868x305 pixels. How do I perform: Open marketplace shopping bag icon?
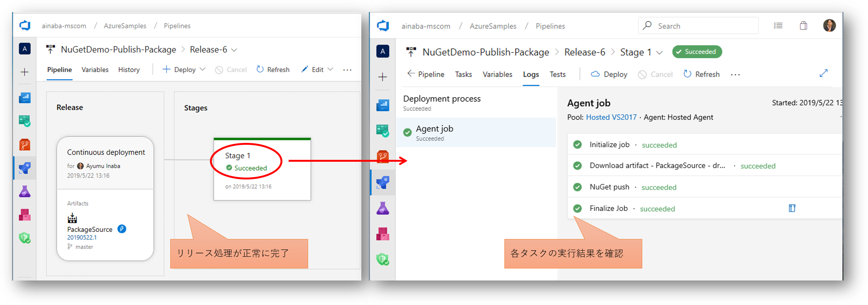(x=803, y=26)
